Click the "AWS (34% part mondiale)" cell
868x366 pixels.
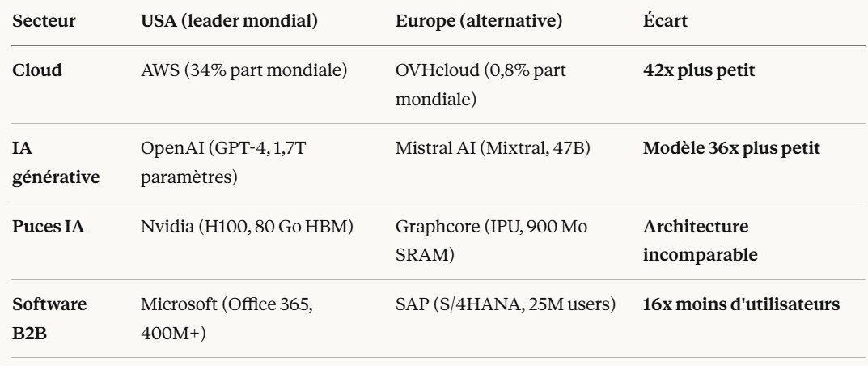click(243, 70)
